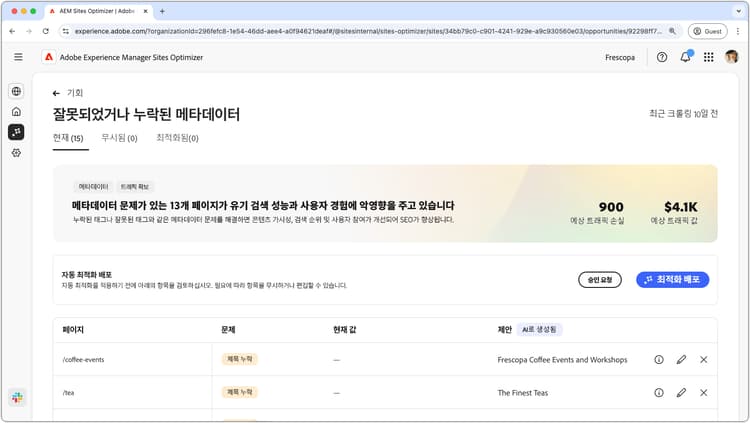Go back using the arrow next to 기회
750x423 pixels.
click(x=56, y=93)
